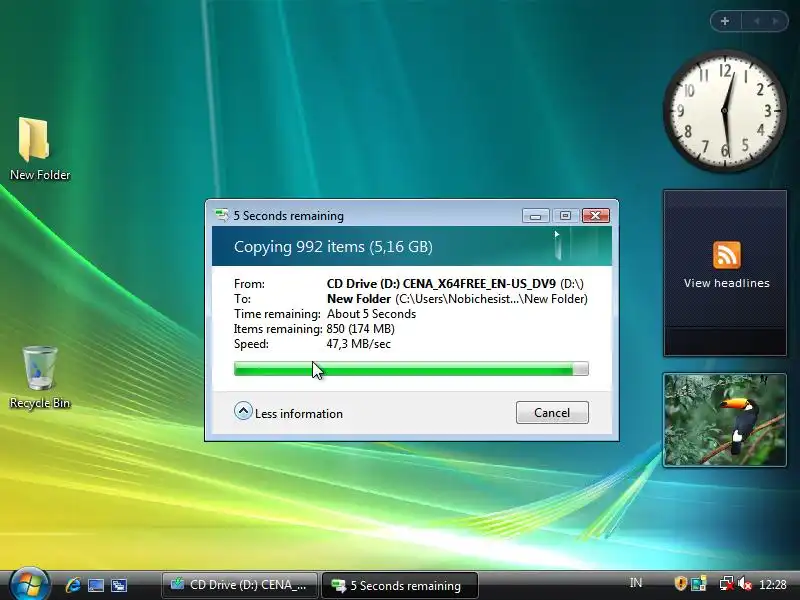The width and height of the screenshot is (800, 600).
Task: Click sidebar previous page arrow
Action: coord(757,21)
